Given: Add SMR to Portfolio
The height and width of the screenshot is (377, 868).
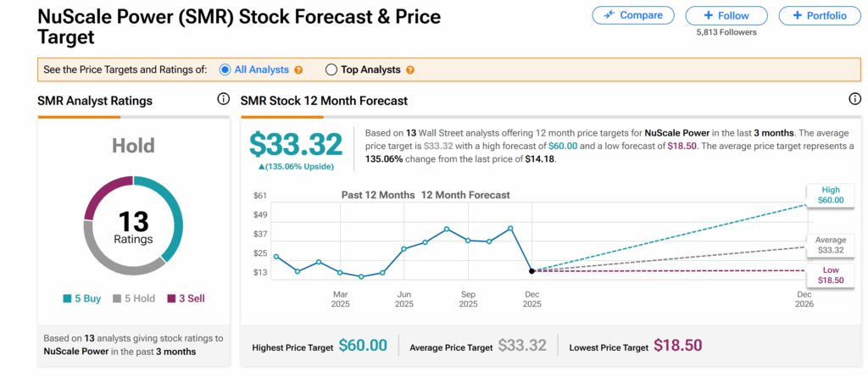Looking at the screenshot, I should click(818, 15).
